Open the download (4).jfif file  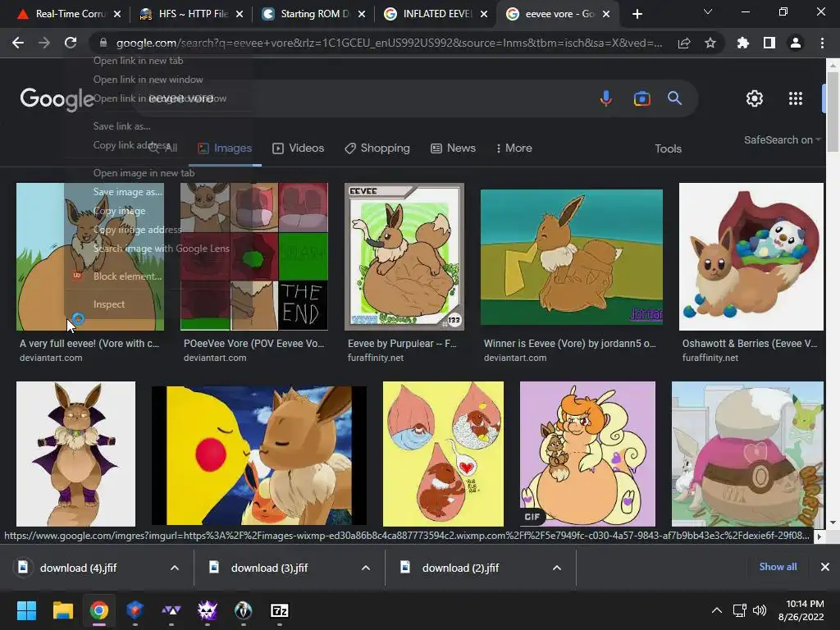point(78,568)
